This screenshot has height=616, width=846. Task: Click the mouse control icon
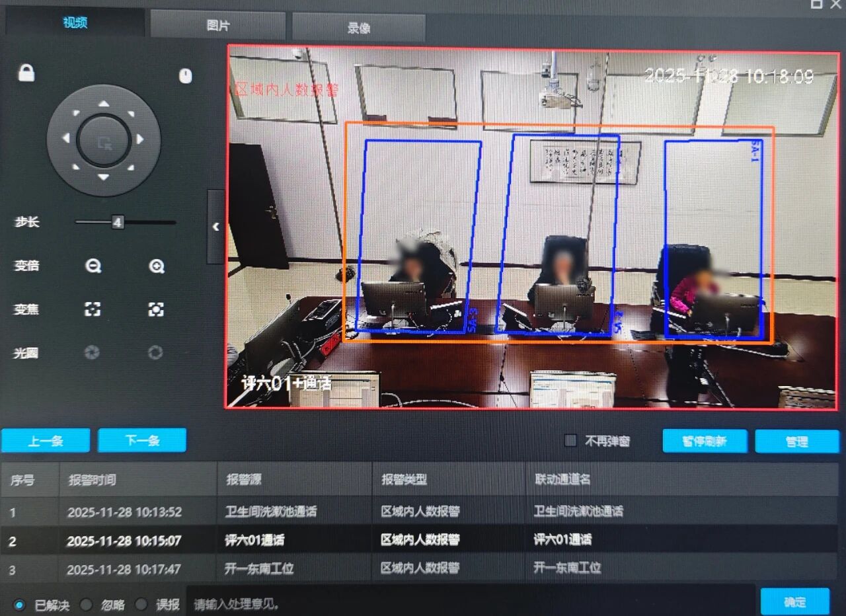(x=186, y=76)
